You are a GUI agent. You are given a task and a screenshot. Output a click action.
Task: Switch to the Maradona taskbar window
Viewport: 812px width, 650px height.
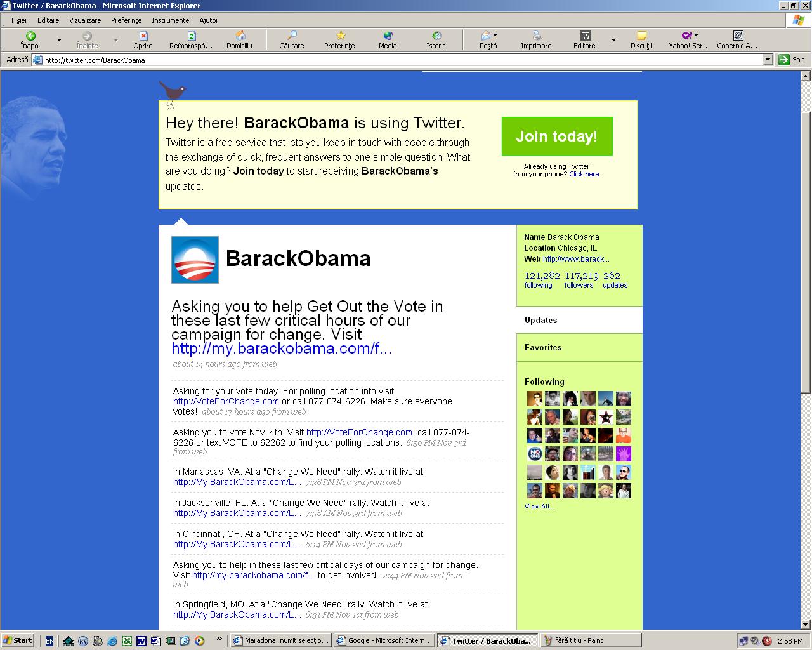[280, 640]
